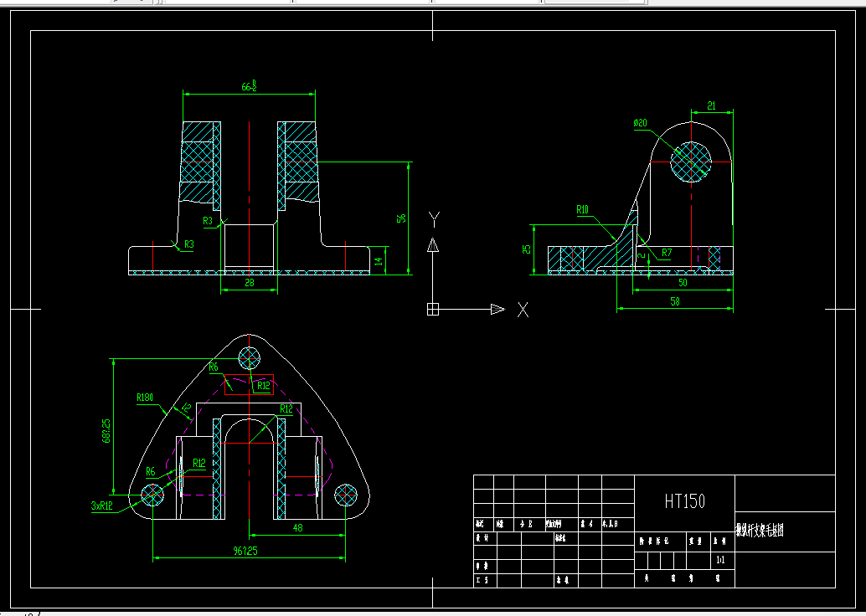Select the R7 radius label in side view
866x616 pixels.
coord(667,253)
